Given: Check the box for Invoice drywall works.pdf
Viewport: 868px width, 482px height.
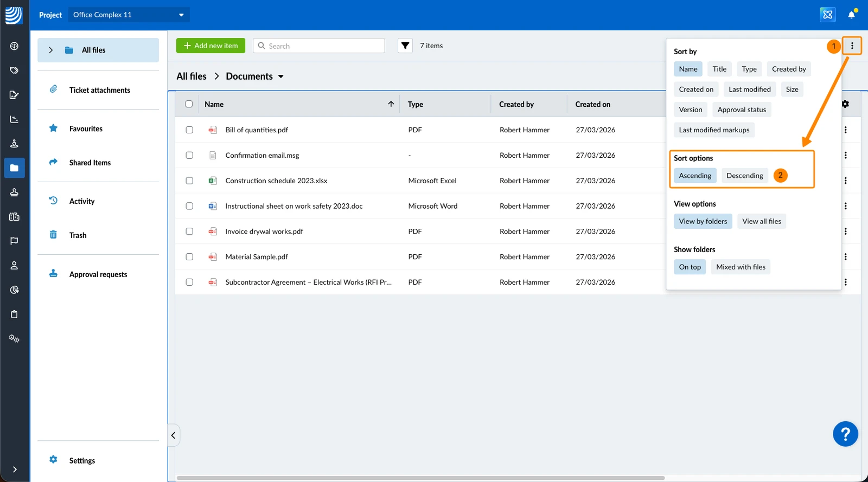Looking at the screenshot, I should click(189, 232).
